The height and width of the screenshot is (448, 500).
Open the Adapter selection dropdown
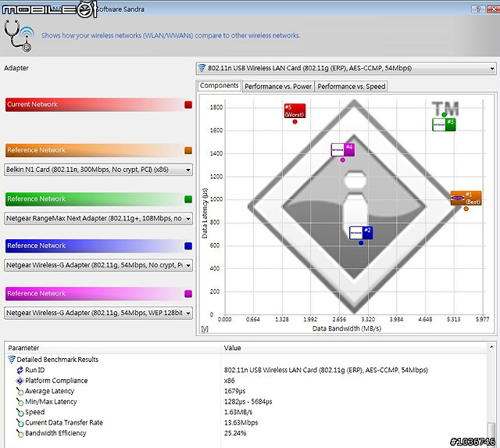point(346,68)
